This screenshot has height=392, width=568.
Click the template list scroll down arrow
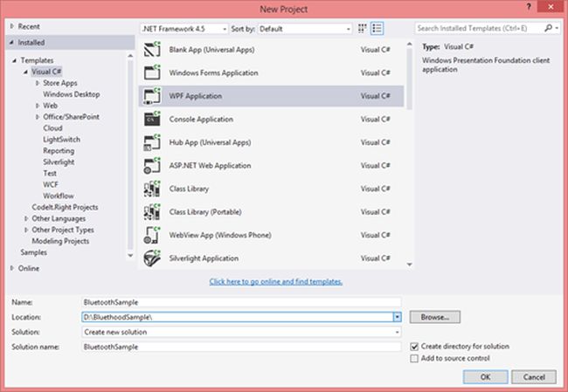(409, 265)
